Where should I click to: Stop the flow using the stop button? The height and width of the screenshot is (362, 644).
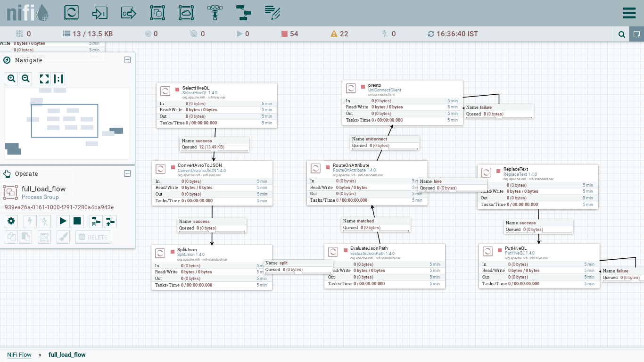(x=77, y=221)
